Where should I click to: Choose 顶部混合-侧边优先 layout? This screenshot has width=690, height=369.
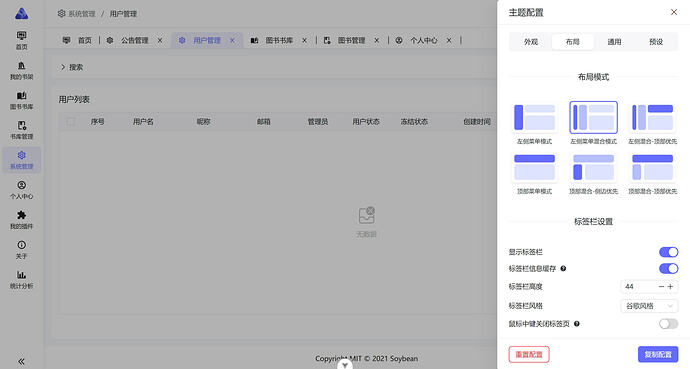point(593,167)
